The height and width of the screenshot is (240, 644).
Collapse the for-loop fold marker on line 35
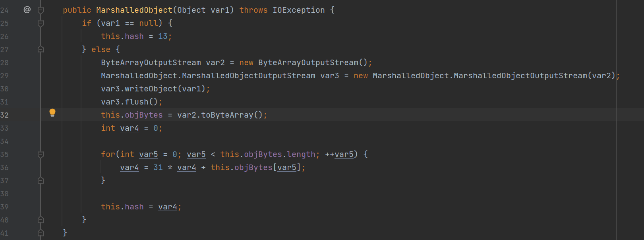click(x=41, y=155)
